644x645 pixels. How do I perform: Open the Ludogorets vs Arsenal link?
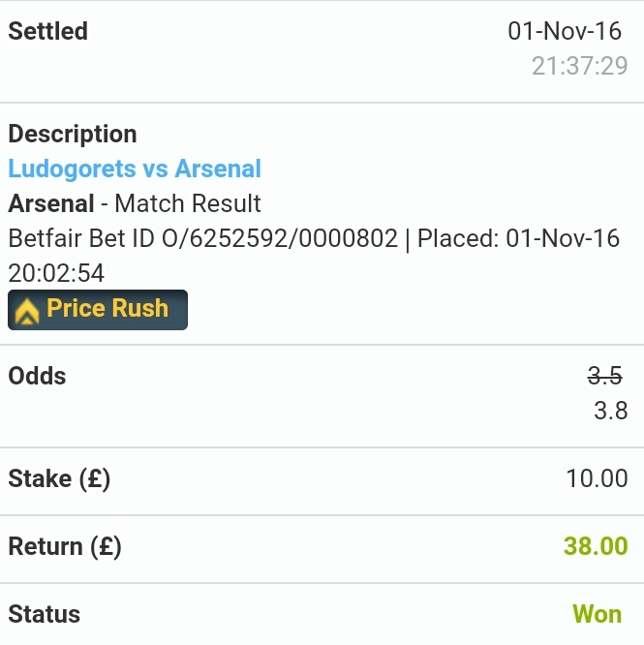(x=135, y=169)
